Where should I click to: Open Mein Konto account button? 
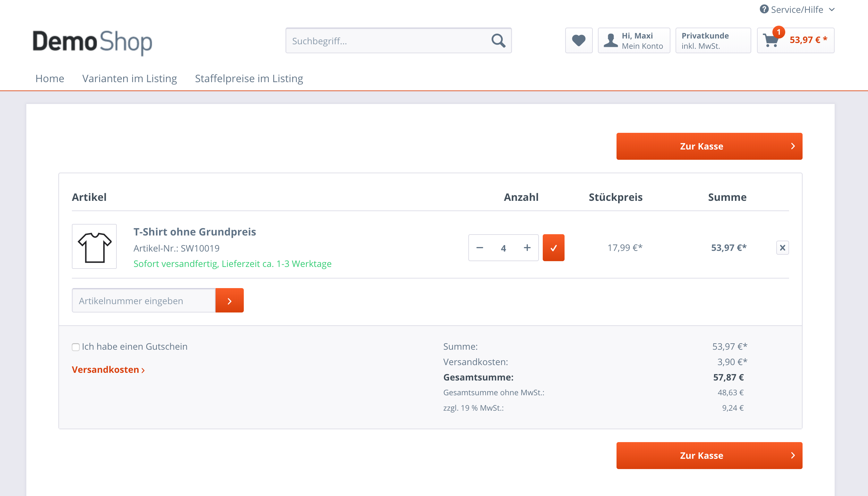click(x=634, y=40)
